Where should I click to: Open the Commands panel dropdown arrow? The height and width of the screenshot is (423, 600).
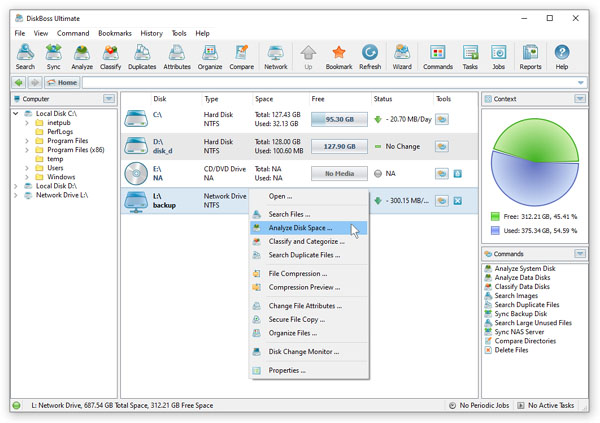(x=580, y=253)
